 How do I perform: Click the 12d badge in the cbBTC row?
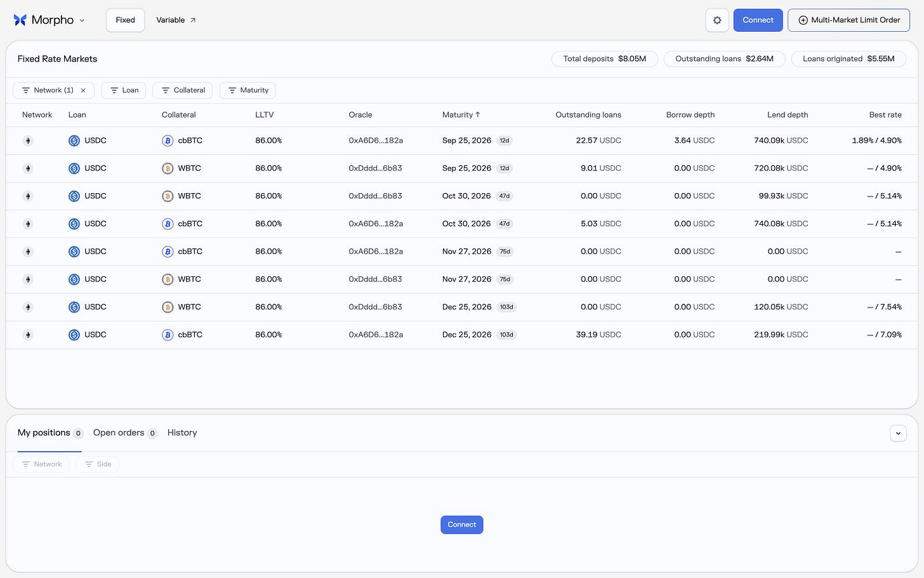pos(505,141)
